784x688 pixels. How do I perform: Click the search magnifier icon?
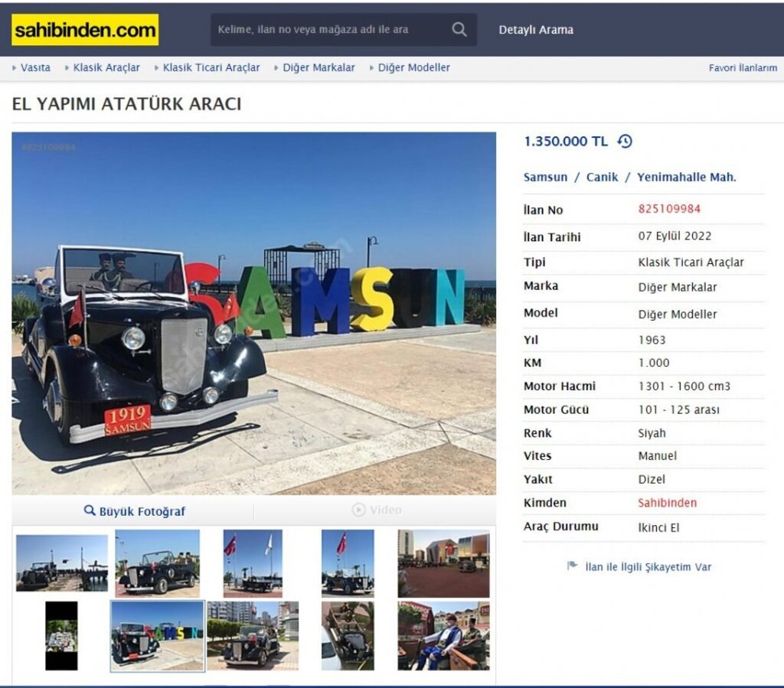[x=459, y=30]
